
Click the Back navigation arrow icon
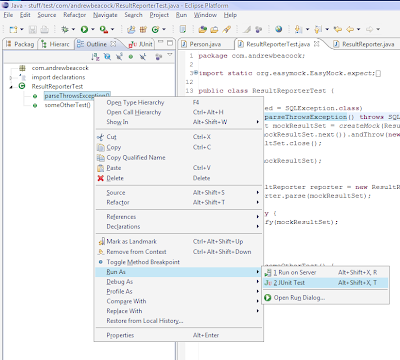coord(350,29)
